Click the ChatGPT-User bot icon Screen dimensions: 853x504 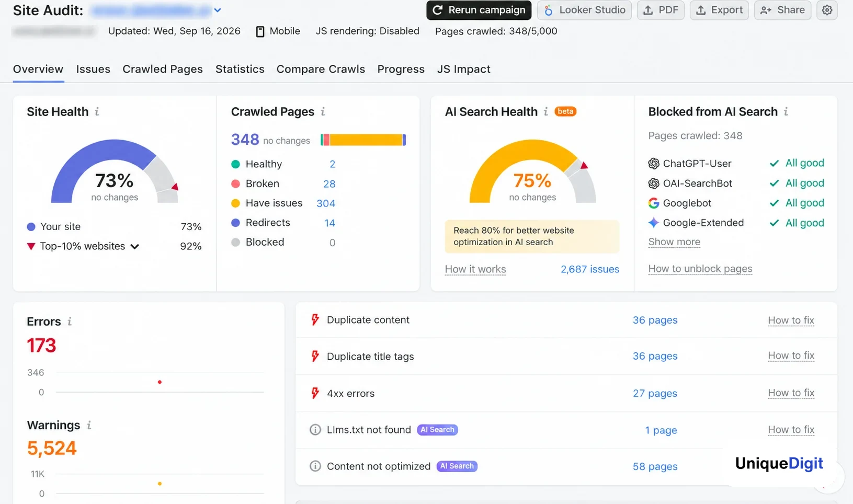click(654, 164)
